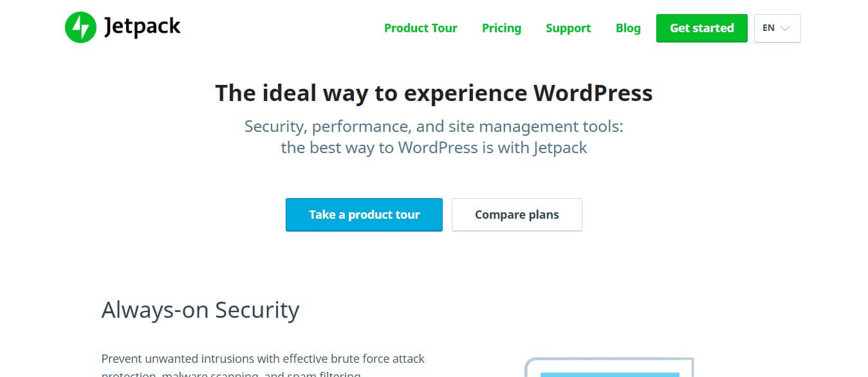Open the Product Tour menu item
The image size is (868, 377).
click(x=421, y=28)
